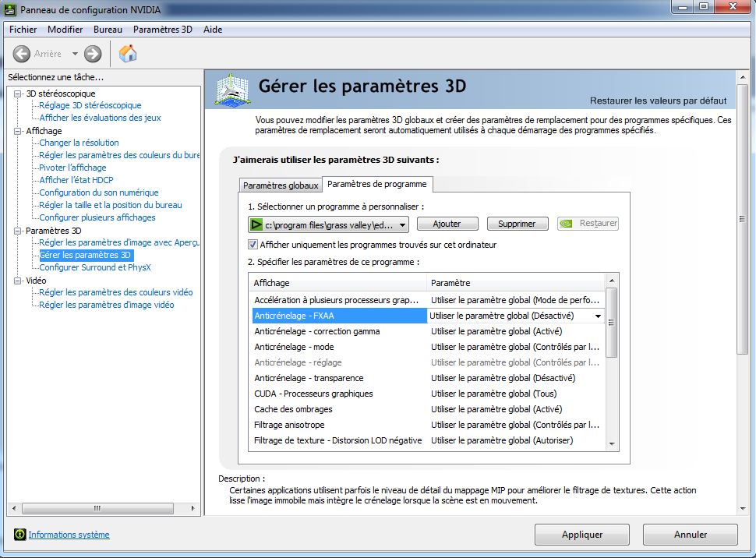Open back history dropdown arrow
This screenshot has height=558, width=756.
[75, 54]
